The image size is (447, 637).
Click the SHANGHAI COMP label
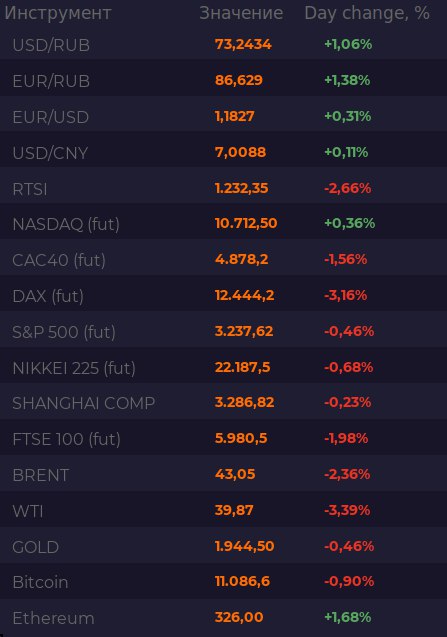[x=84, y=403]
